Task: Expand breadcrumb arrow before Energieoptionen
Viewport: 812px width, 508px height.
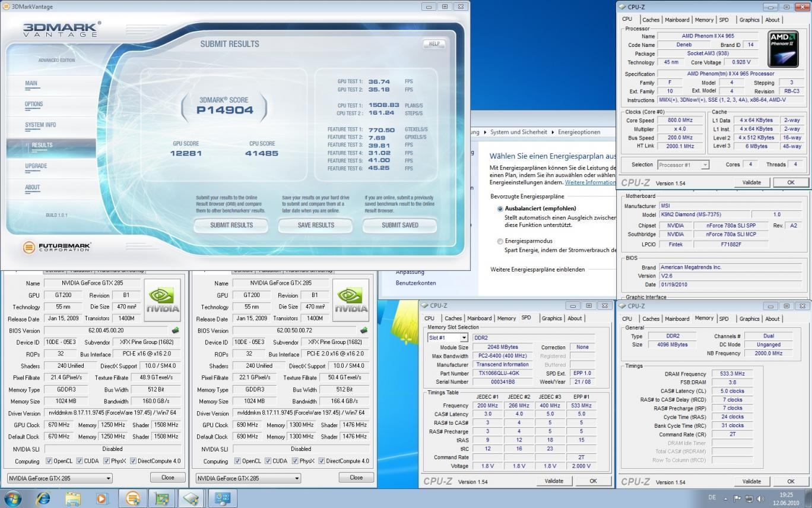Action: pos(553,132)
